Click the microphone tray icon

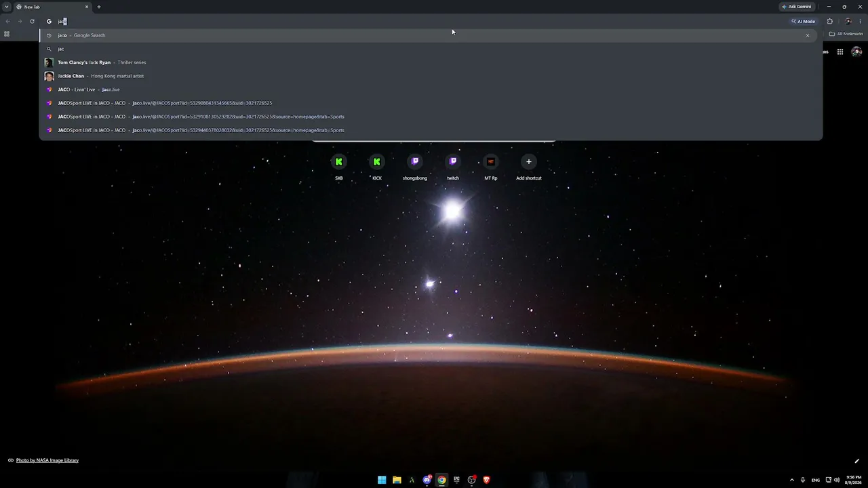coord(803,480)
